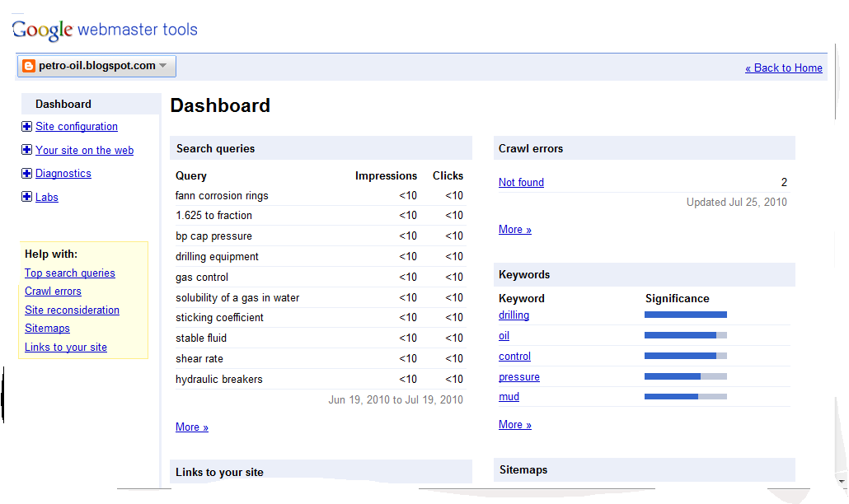This screenshot has height=504, width=849.
Task: Expand Your site on the web section
Action: pos(26,150)
